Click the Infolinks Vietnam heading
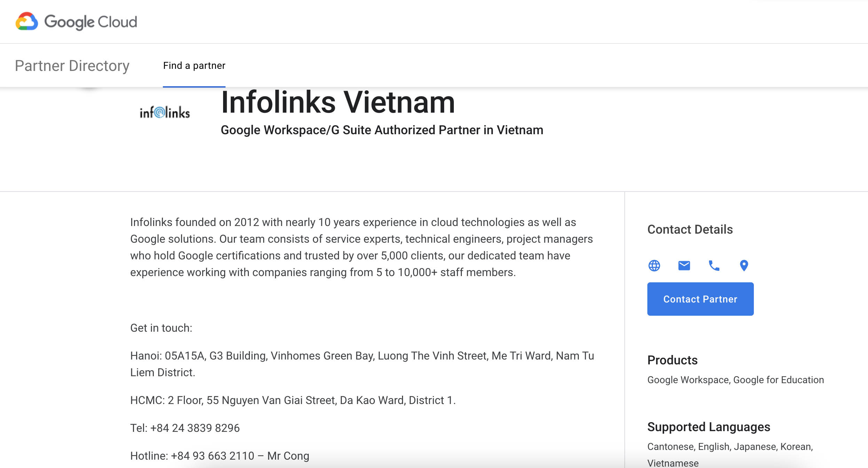 pyautogui.click(x=338, y=102)
